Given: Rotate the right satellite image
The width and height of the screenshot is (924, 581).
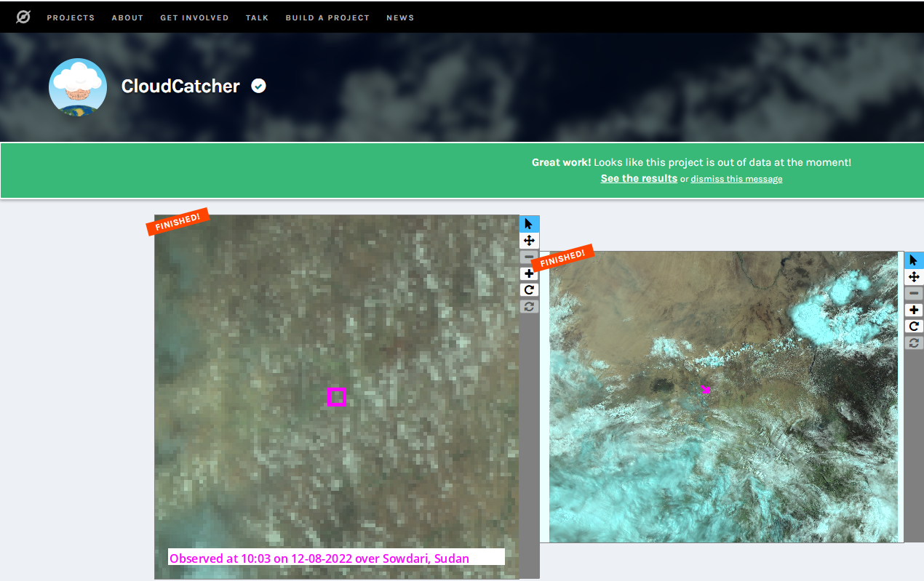Looking at the screenshot, I should (x=914, y=326).
